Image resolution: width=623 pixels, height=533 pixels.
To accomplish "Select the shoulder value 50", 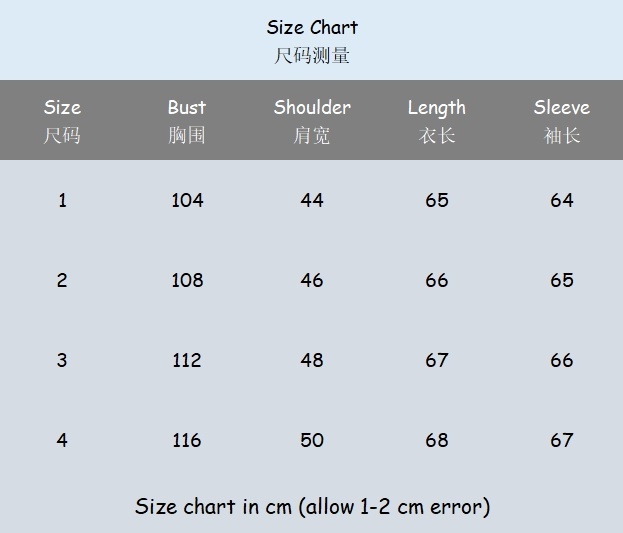I will (312, 440).
